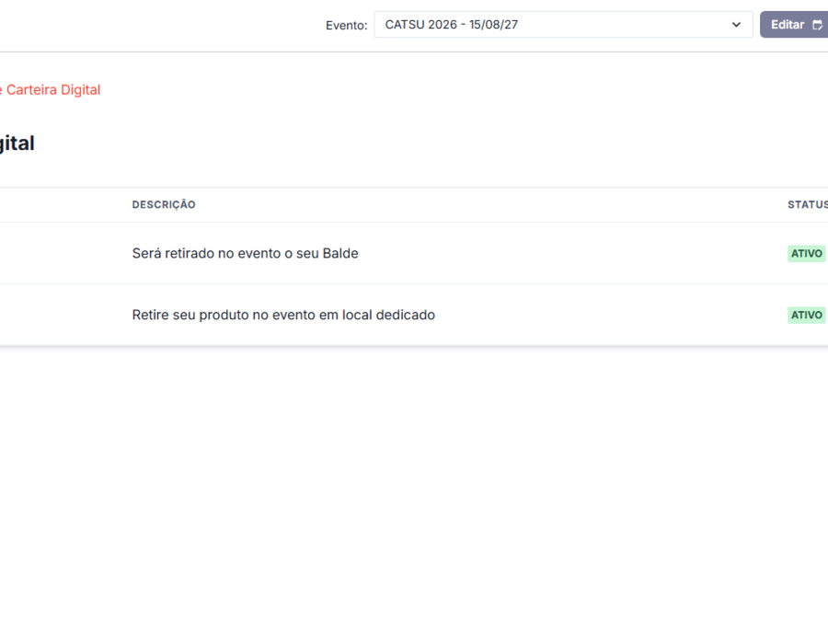
Task: Click the STATUS column header
Action: tap(808, 205)
